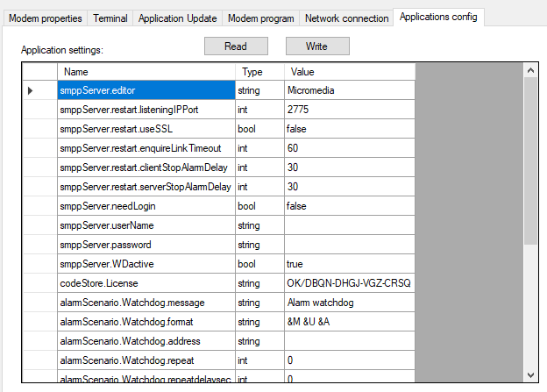Edit the smppServer.editor value Micromedia
This screenshot has height=392, width=547.
(x=348, y=90)
